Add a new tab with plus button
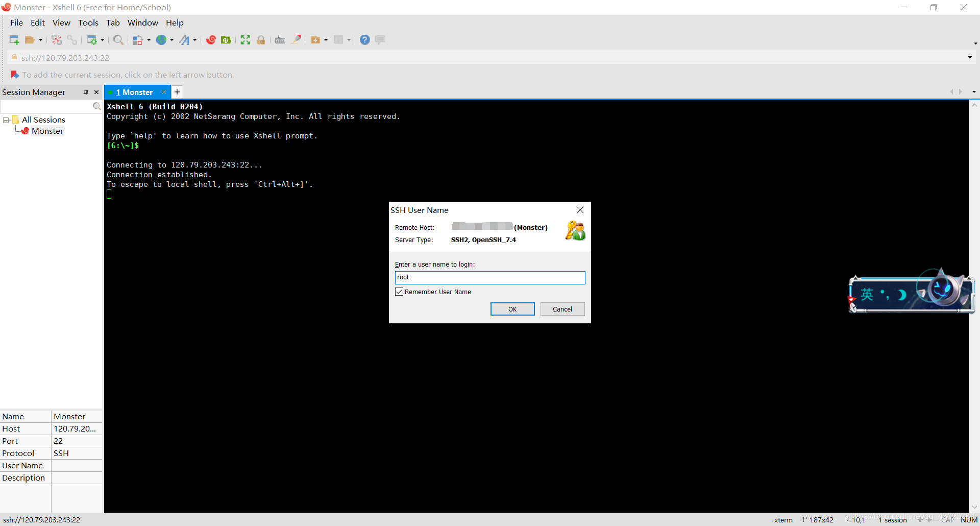The width and height of the screenshot is (980, 526). [x=177, y=92]
